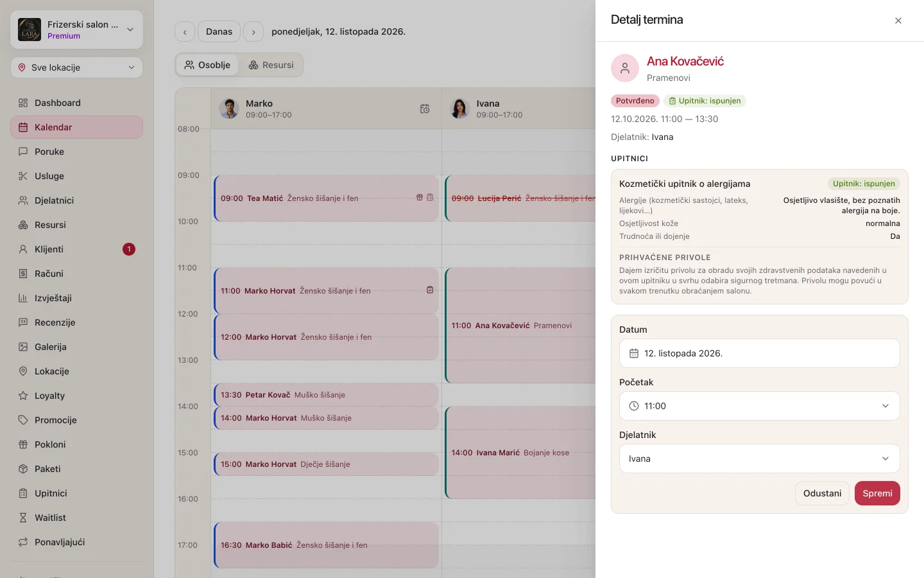Open the Sve lokacije location dropdown
The width and height of the screenshot is (924, 578).
coord(76,67)
